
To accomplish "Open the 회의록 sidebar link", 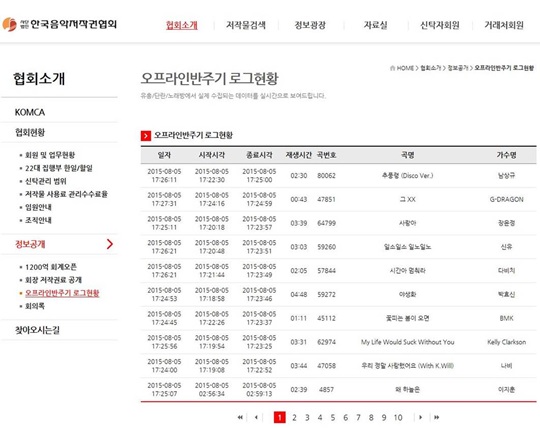I will 35,306.
